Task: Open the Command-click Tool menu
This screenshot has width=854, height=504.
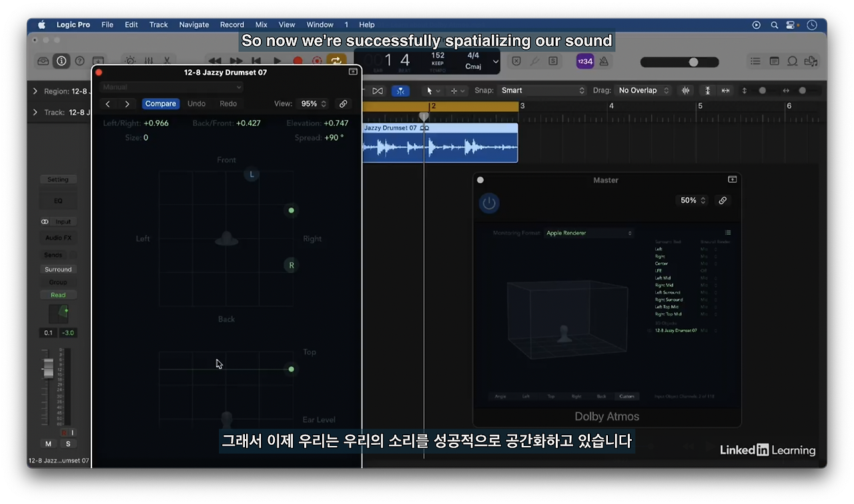Action: point(458,91)
